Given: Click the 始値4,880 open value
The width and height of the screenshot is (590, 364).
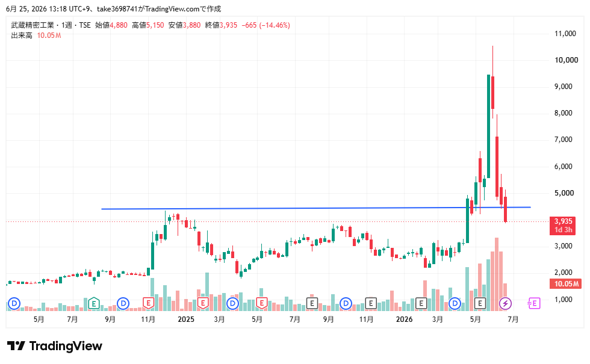Looking at the screenshot, I should pos(111,25).
